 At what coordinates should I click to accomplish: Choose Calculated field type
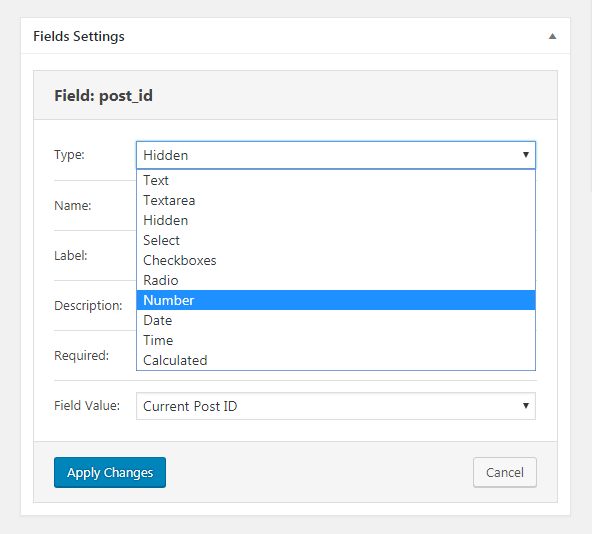pos(336,360)
